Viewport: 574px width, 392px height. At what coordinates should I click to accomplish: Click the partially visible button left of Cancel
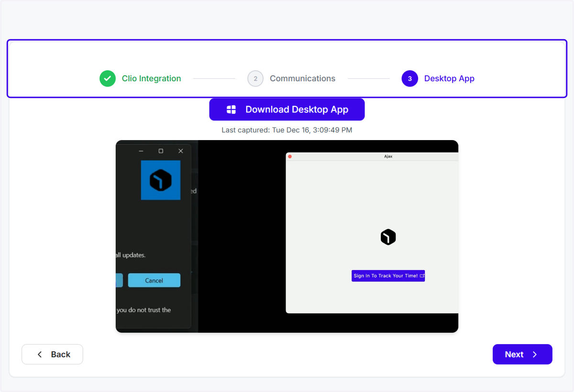click(x=119, y=280)
